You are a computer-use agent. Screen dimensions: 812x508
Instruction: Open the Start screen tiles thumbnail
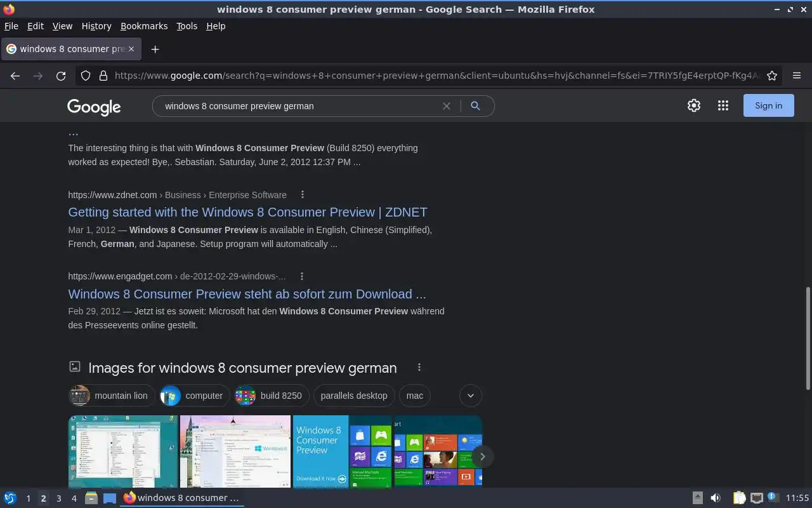[x=438, y=451]
